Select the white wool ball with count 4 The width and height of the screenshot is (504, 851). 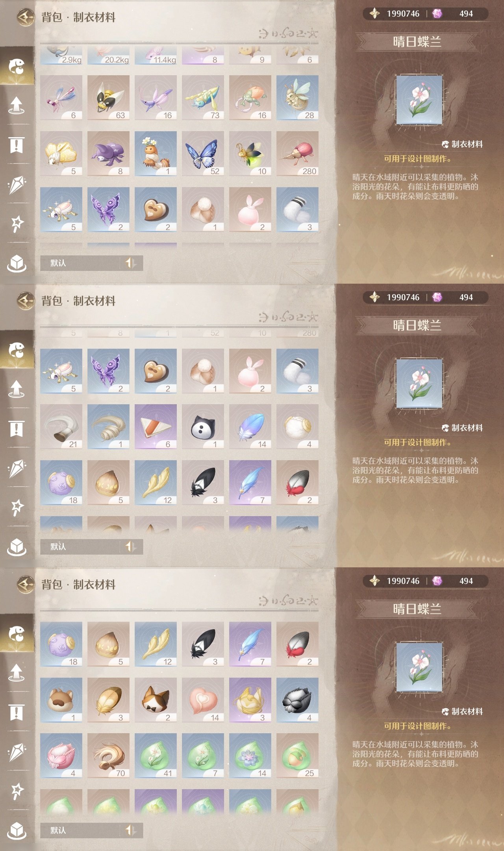click(x=297, y=427)
